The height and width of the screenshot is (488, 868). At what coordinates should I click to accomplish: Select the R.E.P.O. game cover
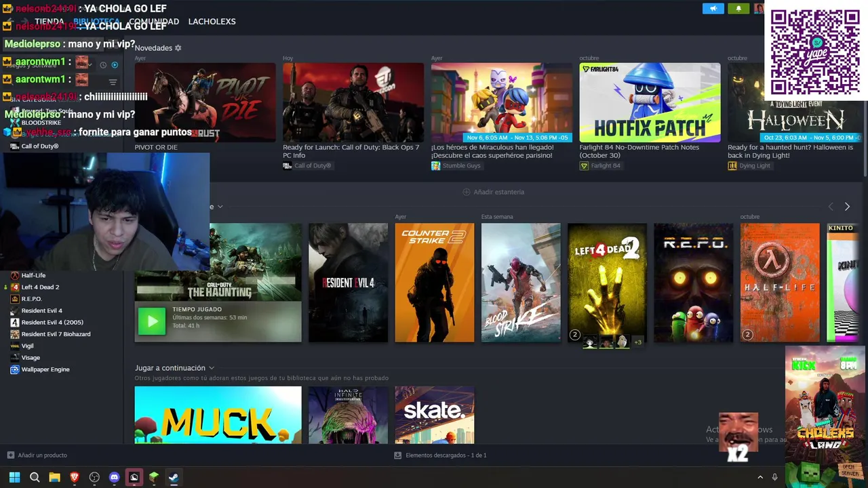point(694,283)
